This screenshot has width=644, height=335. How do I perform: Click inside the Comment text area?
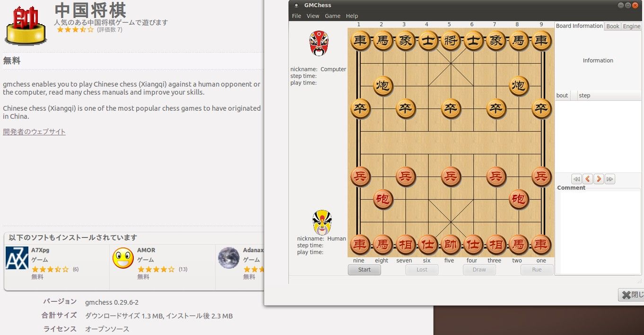(x=600, y=232)
